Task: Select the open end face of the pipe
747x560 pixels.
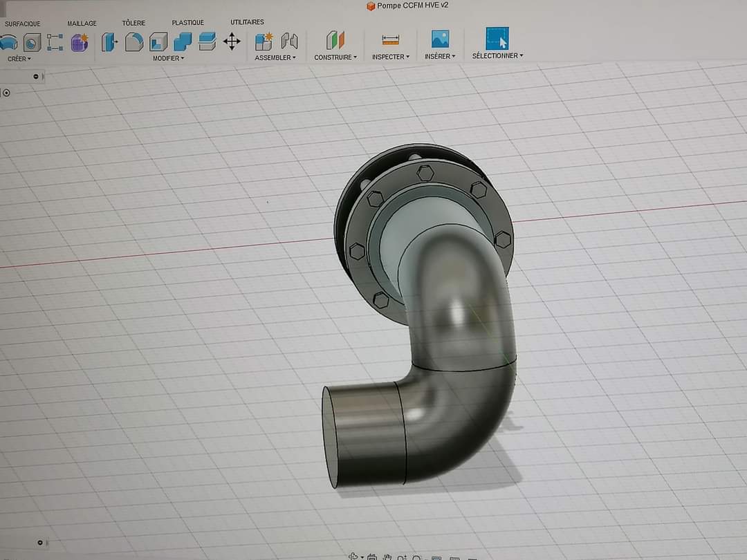Action: (330, 437)
